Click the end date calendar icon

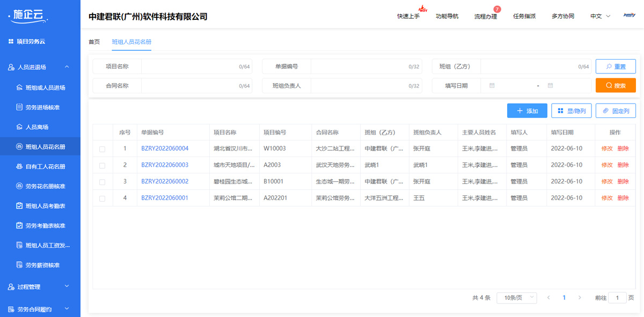[550, 86]
